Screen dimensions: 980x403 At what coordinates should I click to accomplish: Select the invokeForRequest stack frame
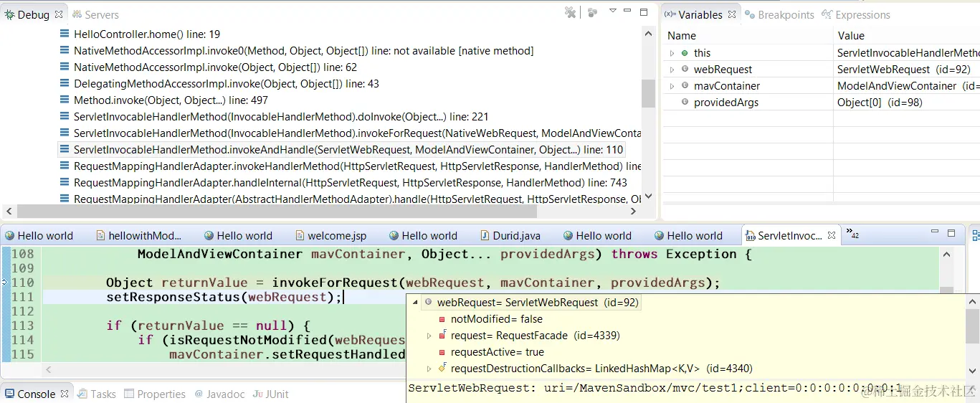(x=357, y=133)
